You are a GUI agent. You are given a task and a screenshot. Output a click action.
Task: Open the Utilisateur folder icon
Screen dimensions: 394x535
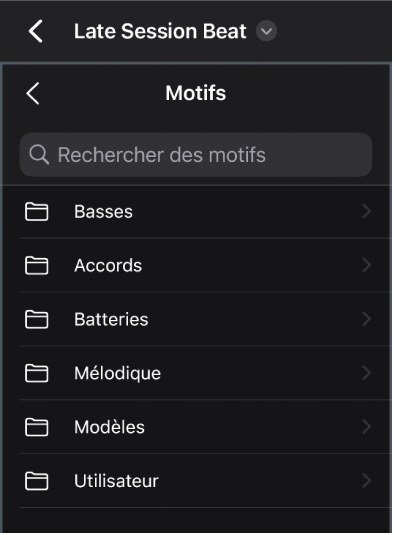pyautogui.click(x=37, y=481)
